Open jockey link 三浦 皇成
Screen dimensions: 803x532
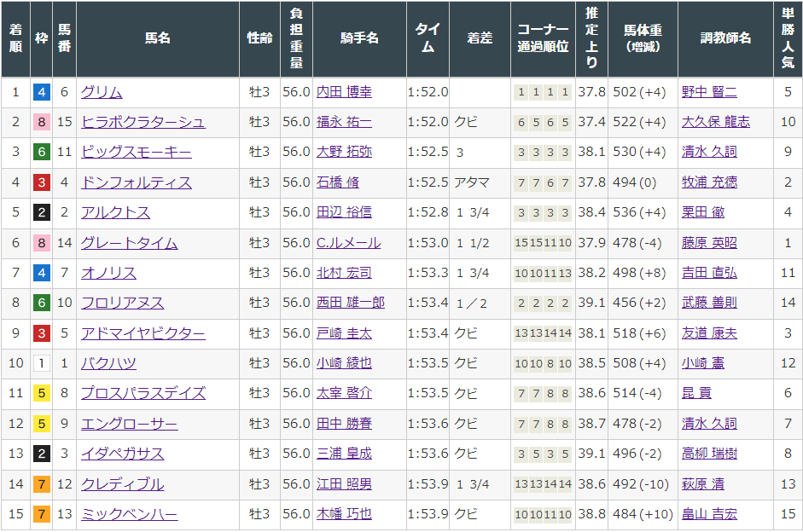click(344, 454)
